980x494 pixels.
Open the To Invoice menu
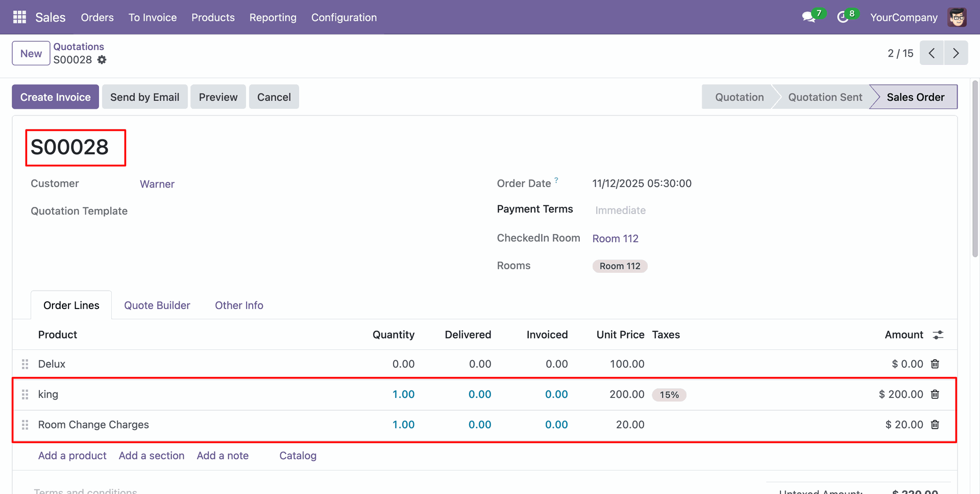click(153, 17)
